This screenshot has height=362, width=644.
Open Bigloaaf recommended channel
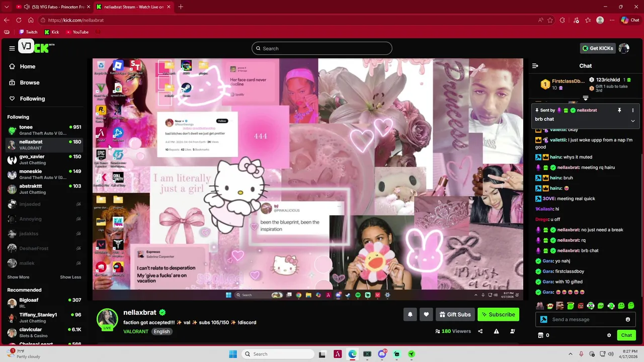coord(44,303)
